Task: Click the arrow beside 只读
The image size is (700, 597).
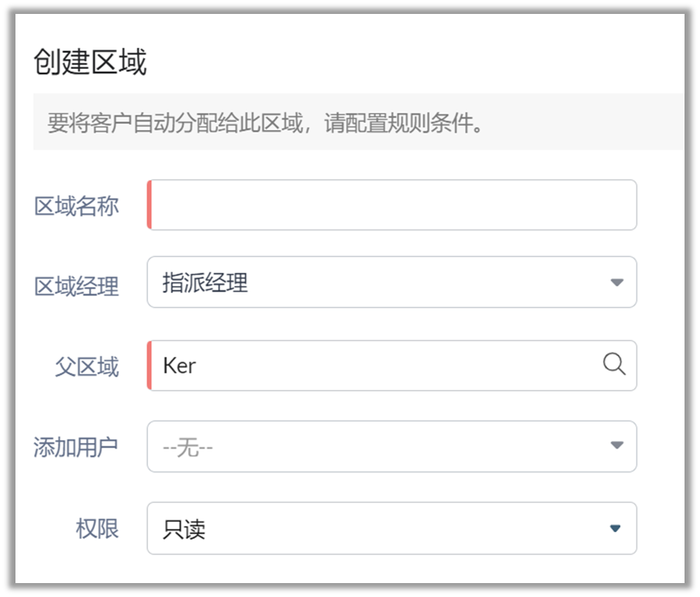Action: [x=616, y=529]
